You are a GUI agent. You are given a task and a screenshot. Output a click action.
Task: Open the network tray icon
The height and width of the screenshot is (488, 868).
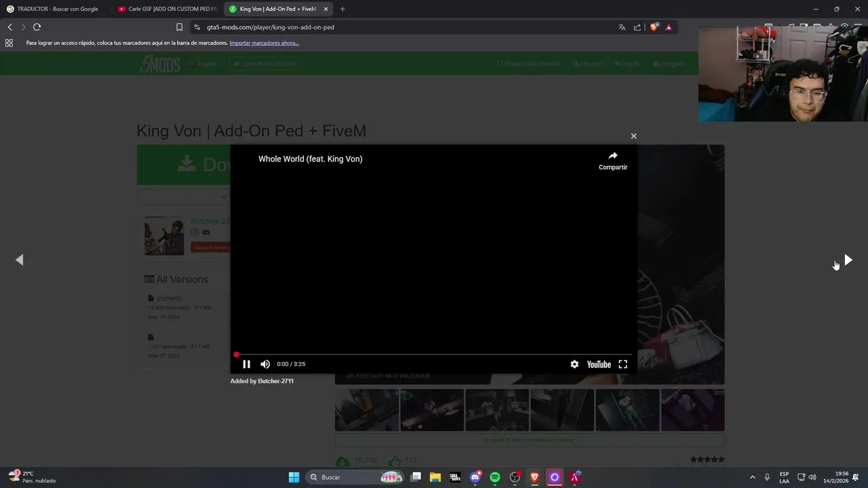pyautogui.click(x=801, y=477)
